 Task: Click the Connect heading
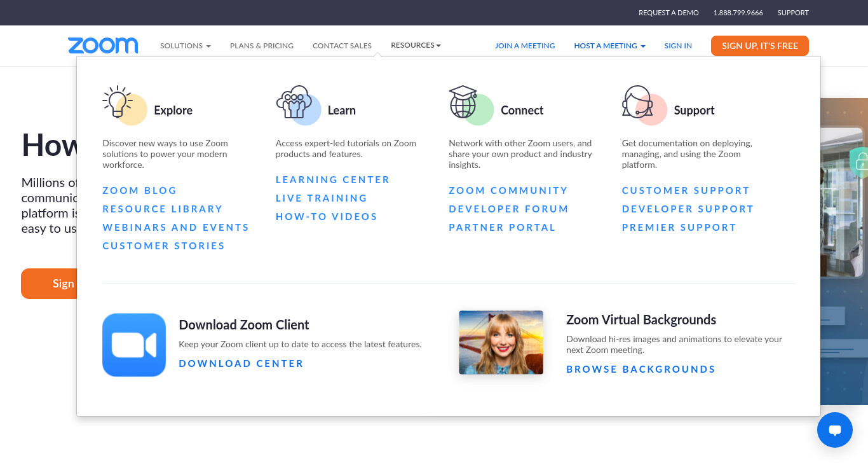click(522, 110)
